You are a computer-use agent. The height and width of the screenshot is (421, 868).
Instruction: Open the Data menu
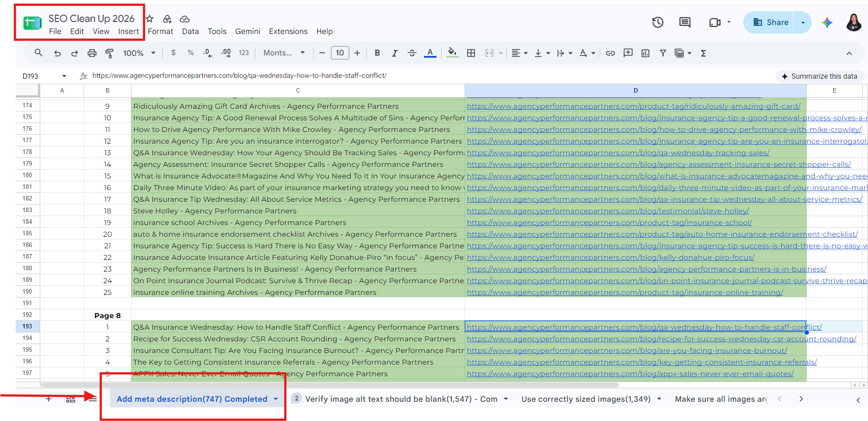[190, 31]
